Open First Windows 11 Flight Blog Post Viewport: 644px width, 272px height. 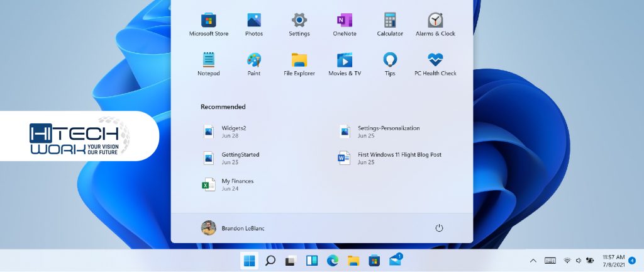tap(390, 158)
